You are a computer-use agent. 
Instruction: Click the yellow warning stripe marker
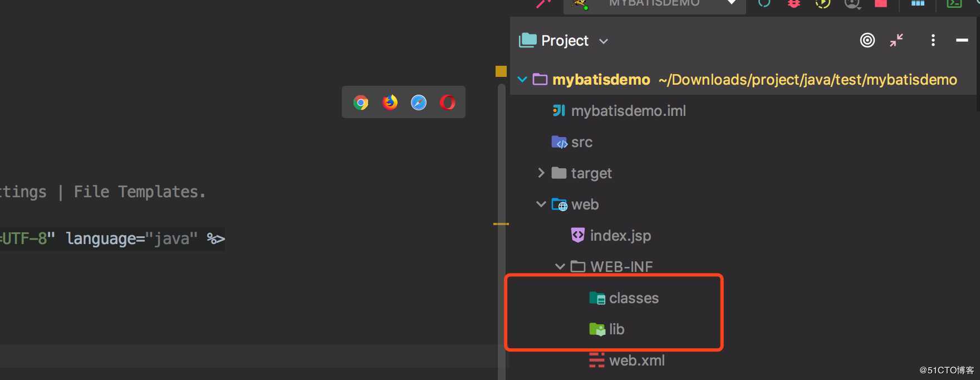point(501,223)
